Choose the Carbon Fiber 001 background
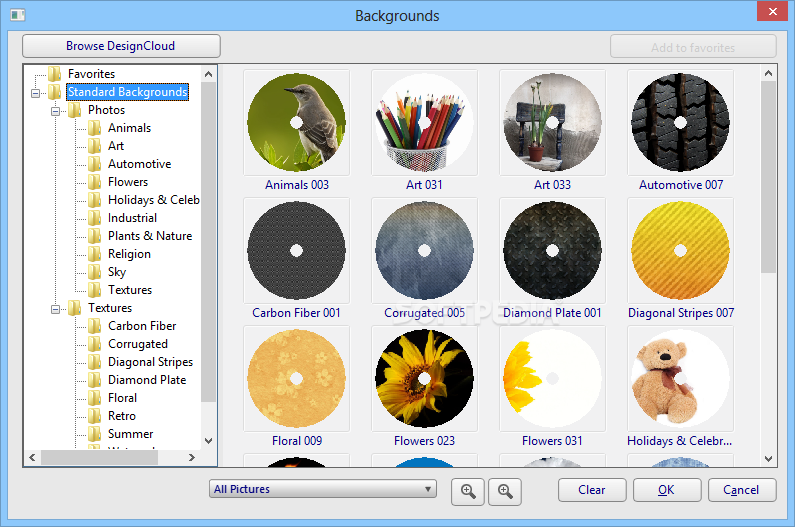Screen dimensions: 795x527 [297, 251]
